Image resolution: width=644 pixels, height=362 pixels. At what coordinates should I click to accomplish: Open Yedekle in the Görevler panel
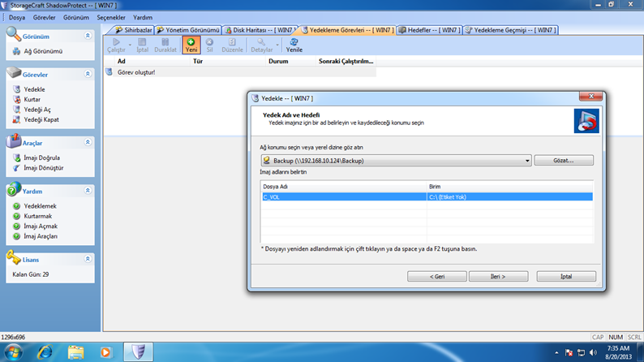35,89
